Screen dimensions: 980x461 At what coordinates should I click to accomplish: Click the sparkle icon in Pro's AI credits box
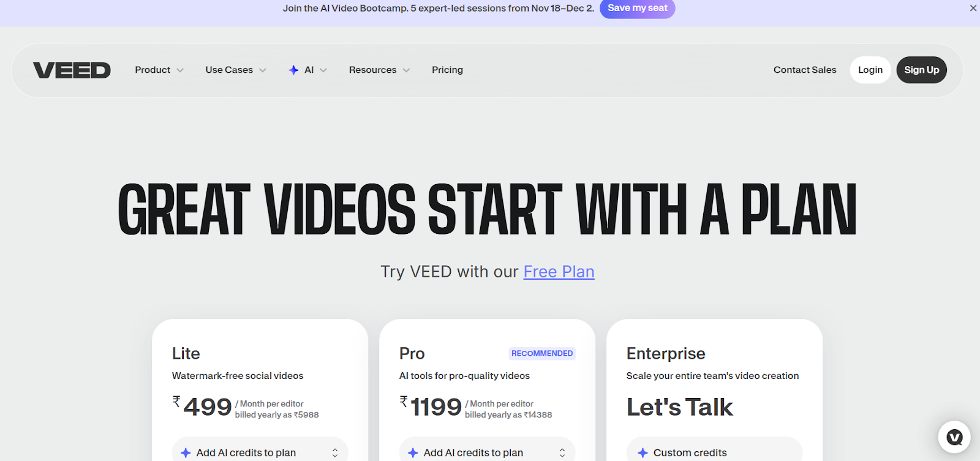pos(413,453)
